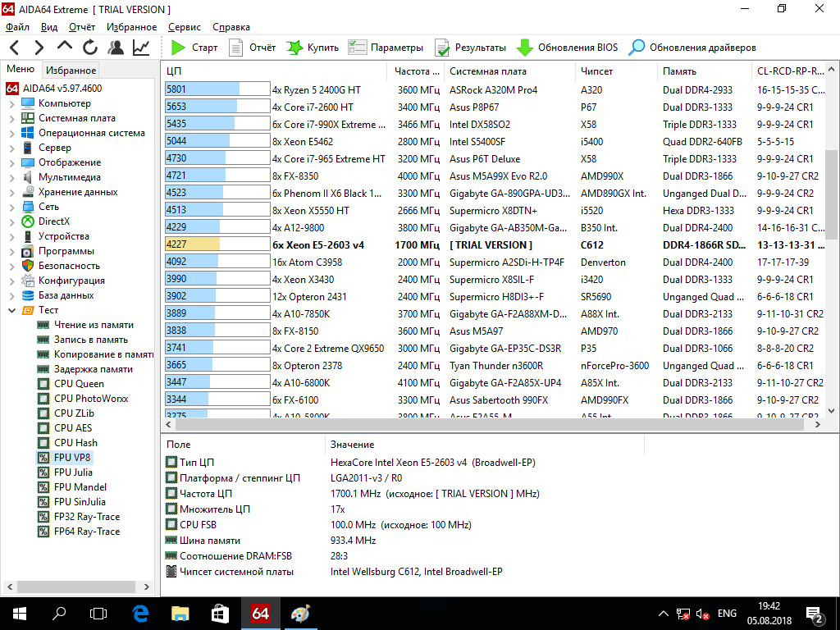Open the Сервис menu

[x=185, y=27]
